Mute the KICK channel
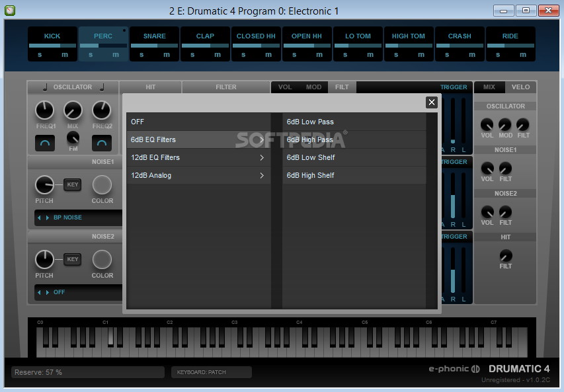Image resolution: width=564 pixels, height=392 pixels. tap(65, 55)
